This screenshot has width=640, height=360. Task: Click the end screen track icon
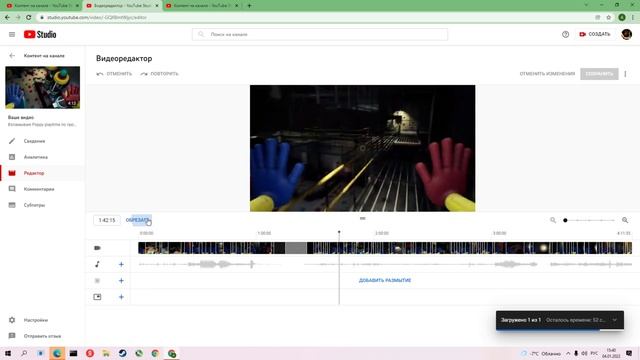(97, 297)
